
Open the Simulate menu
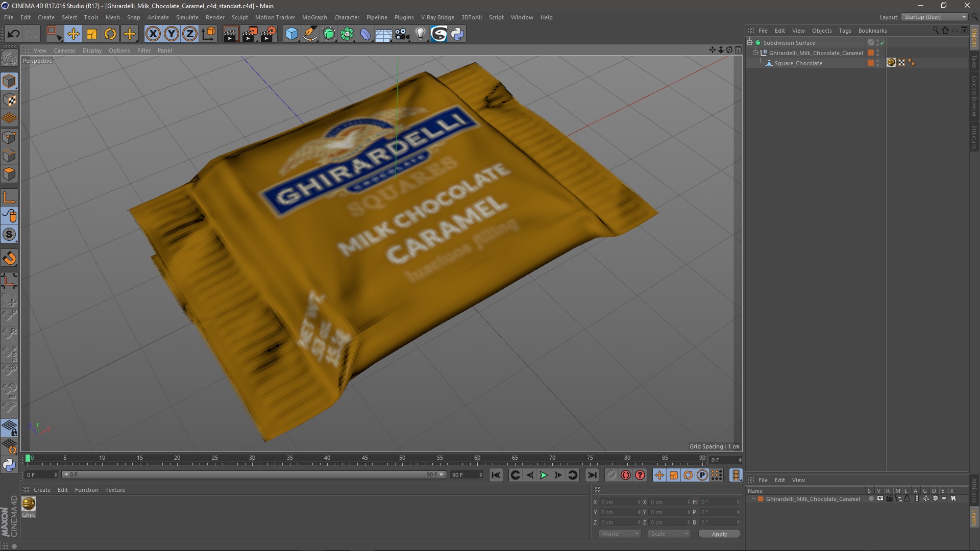187,17
